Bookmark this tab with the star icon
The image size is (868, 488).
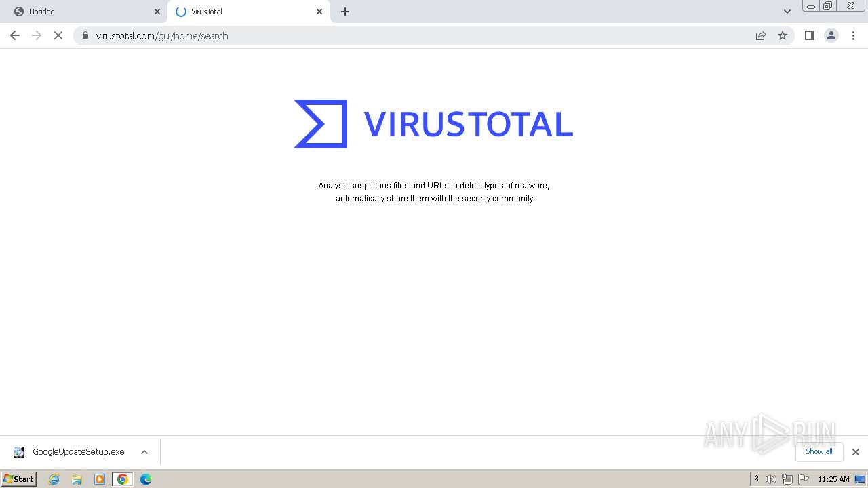783,35
